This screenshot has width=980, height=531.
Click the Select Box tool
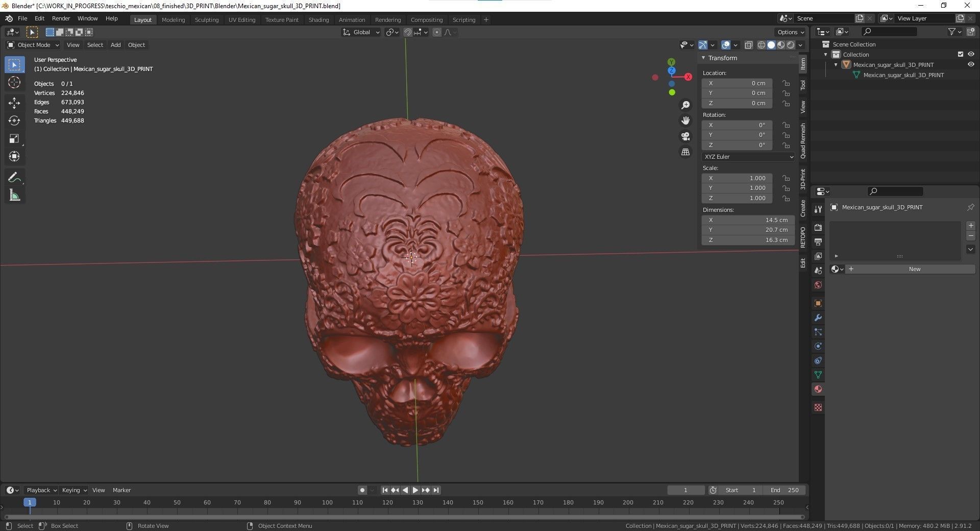(x=14, y=65)
